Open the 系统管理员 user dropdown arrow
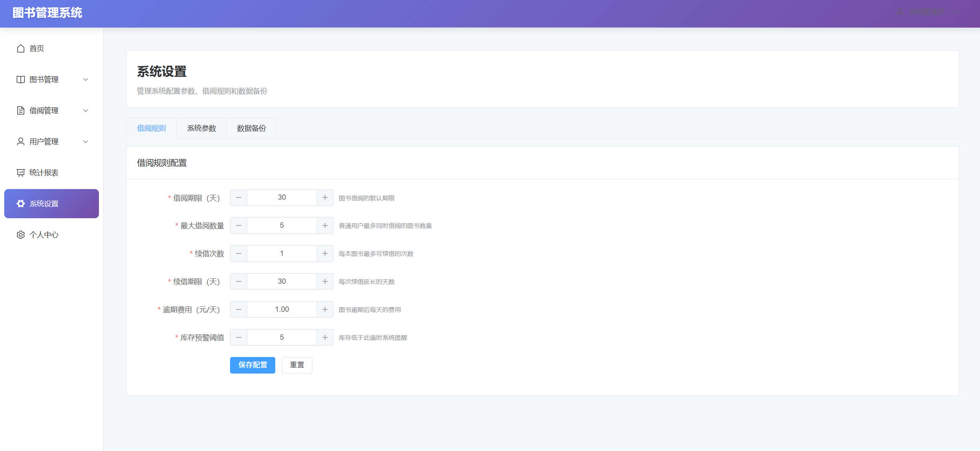This screenshot has height=451, width=980. (x=957, y=12)
